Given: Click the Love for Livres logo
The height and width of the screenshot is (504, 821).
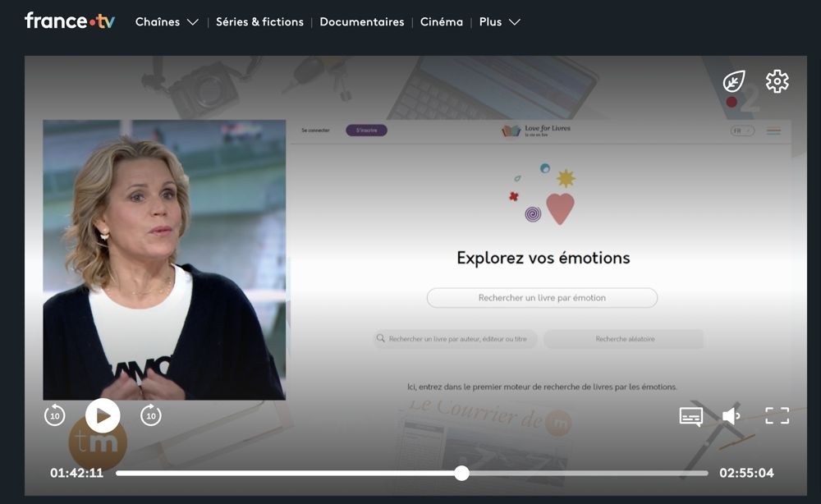Looking at the screenshot, I should coord(535,131).
